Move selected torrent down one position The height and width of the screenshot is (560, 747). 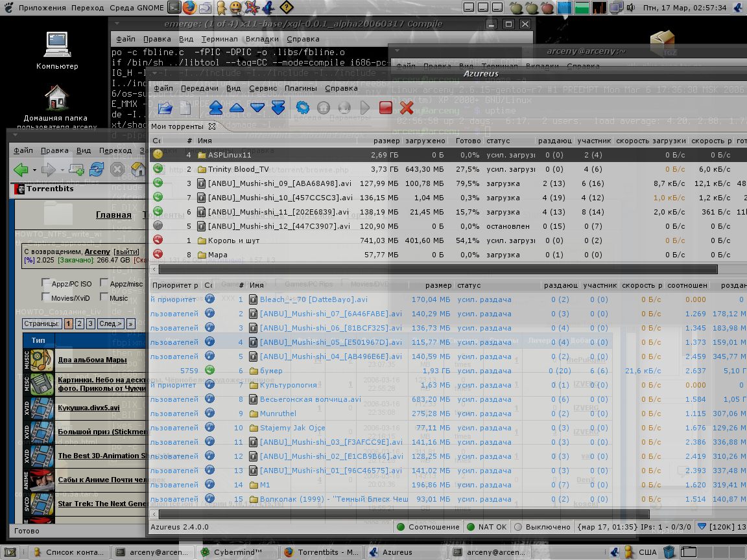coord(257,108)
